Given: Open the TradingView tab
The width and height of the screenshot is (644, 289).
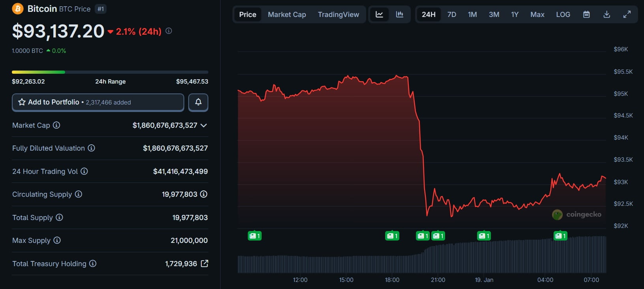Looking at the screenshot, I should 339,15.
